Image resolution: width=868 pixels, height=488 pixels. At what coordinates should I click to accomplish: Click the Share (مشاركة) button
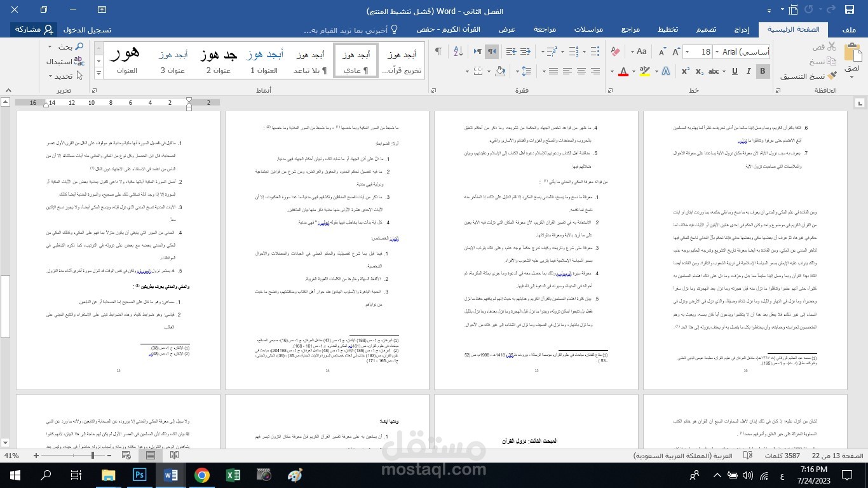pyautogui.click(x=34, y=29)
